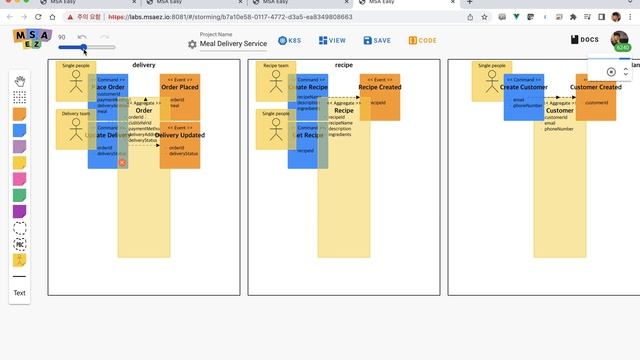The height and width of the screenshot is (360, 640).
Task: Click the MSAEZ logo
Action: (32, 38)
